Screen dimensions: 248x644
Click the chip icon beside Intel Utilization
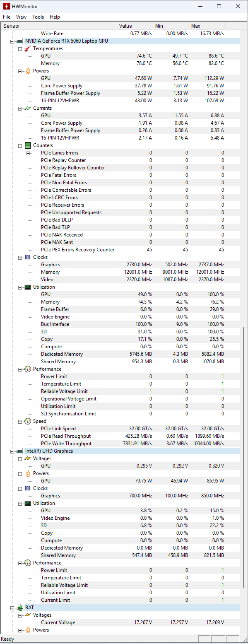[x=27, y=503]
